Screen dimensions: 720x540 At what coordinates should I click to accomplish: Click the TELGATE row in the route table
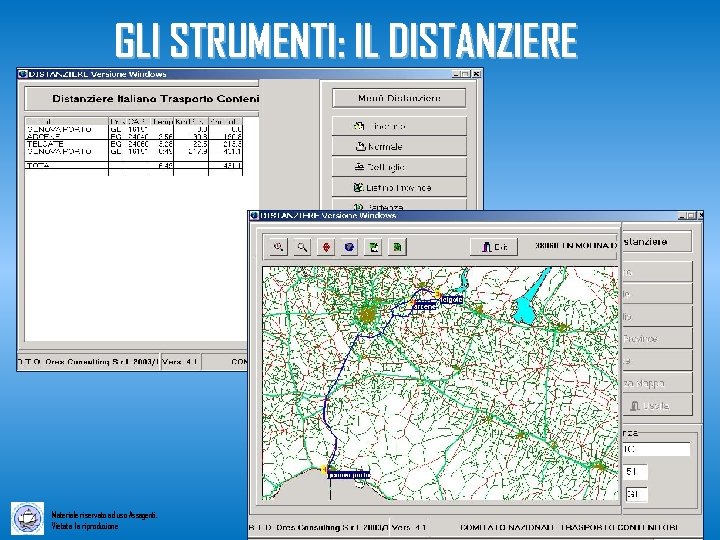(x=134, y=144)
